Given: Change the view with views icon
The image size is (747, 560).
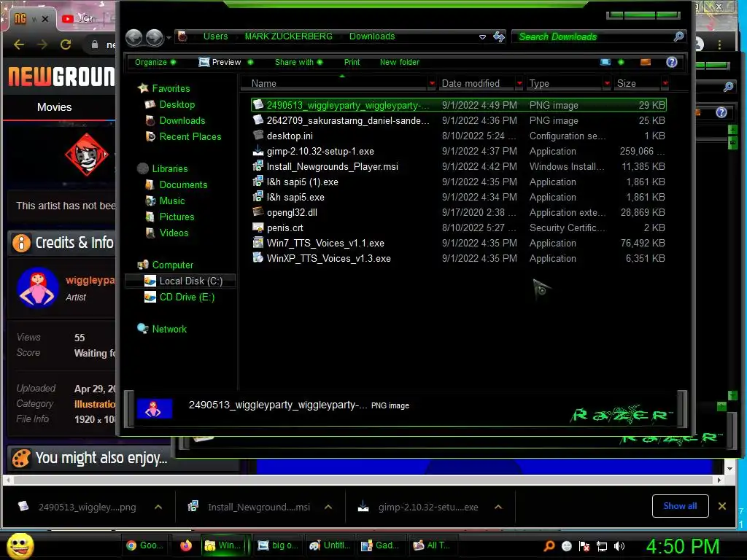Looking at the screenshot, I should point(605,62).
